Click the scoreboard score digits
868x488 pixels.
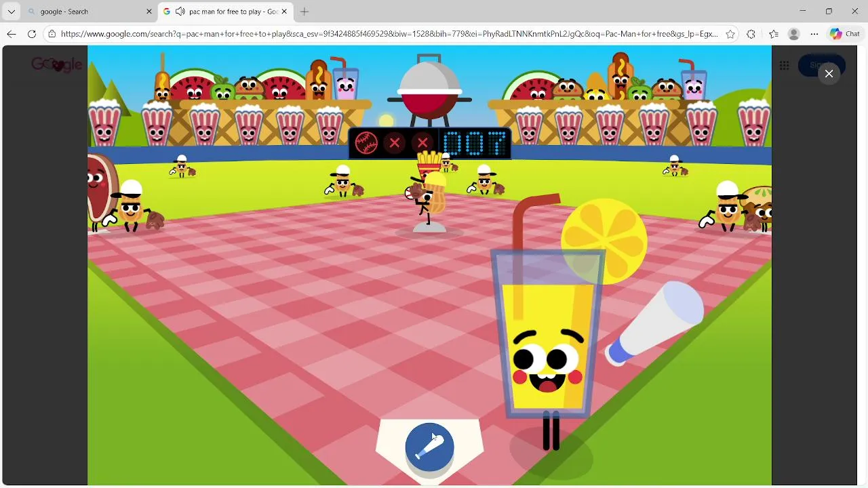pos(475,143)
